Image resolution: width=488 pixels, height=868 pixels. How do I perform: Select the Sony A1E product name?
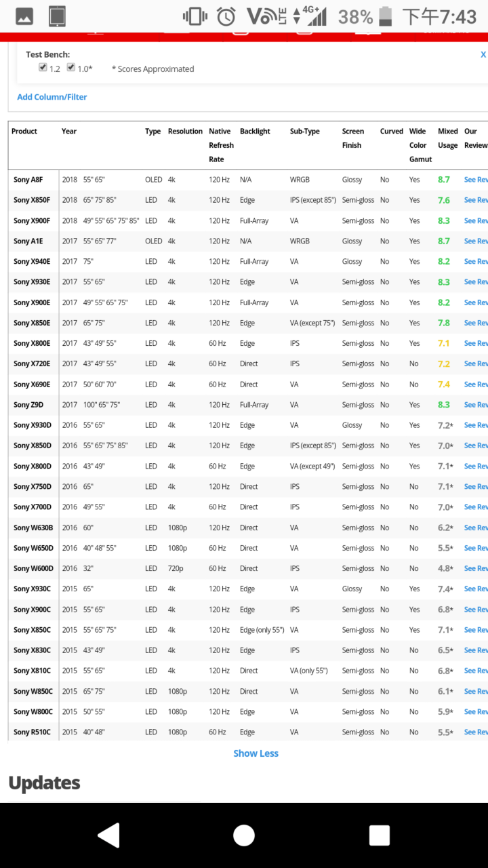click(x=28, y=241)
